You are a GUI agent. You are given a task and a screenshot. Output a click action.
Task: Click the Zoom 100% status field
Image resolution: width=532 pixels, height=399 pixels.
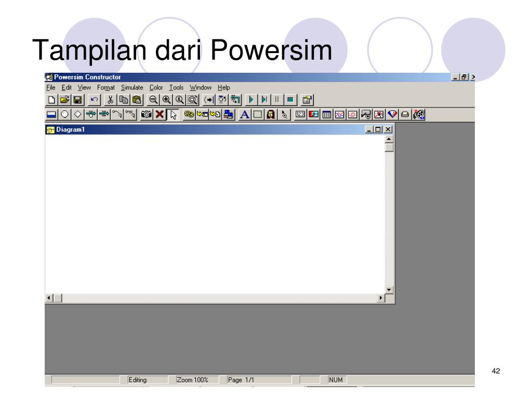tap(196, 380)
